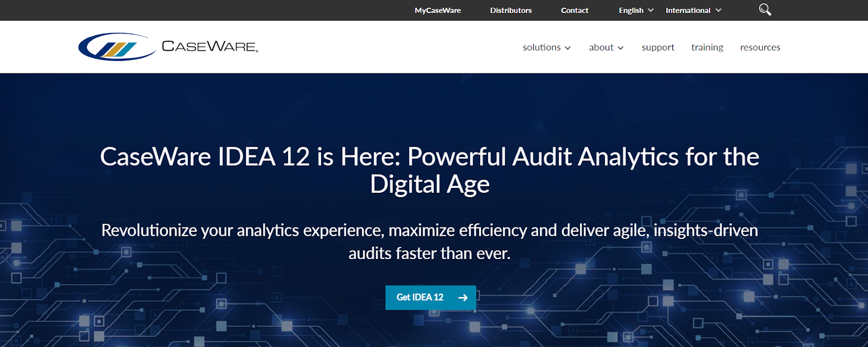Expand the solutions menu chevron
The image size is (868, 347).
coord(568,48)
